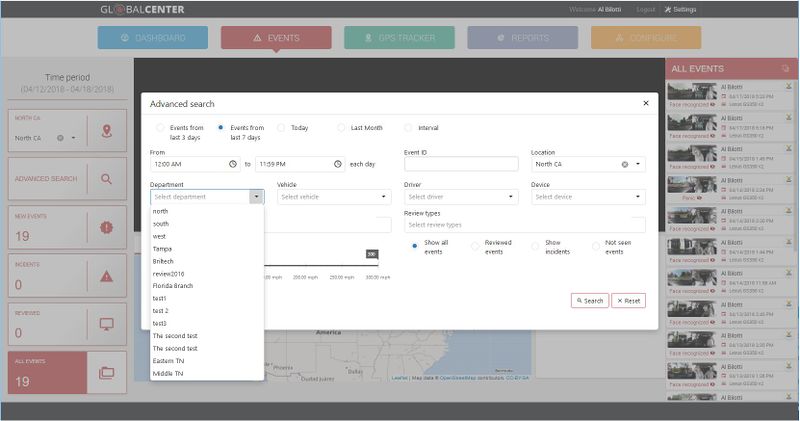This screenshot has width=800, height=421.
Task: Click into the Event ID field
Action: point(460,164)
